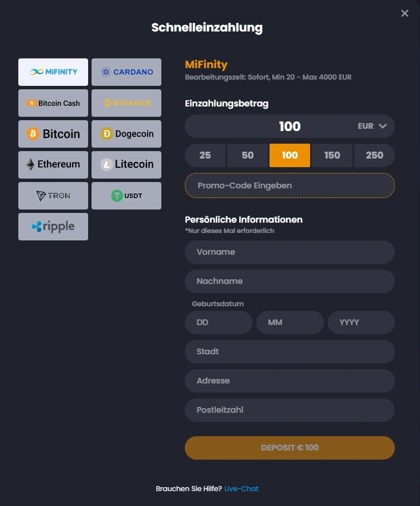
Task: Select USDT as deposit currency
Action: (x=126, y=196)
